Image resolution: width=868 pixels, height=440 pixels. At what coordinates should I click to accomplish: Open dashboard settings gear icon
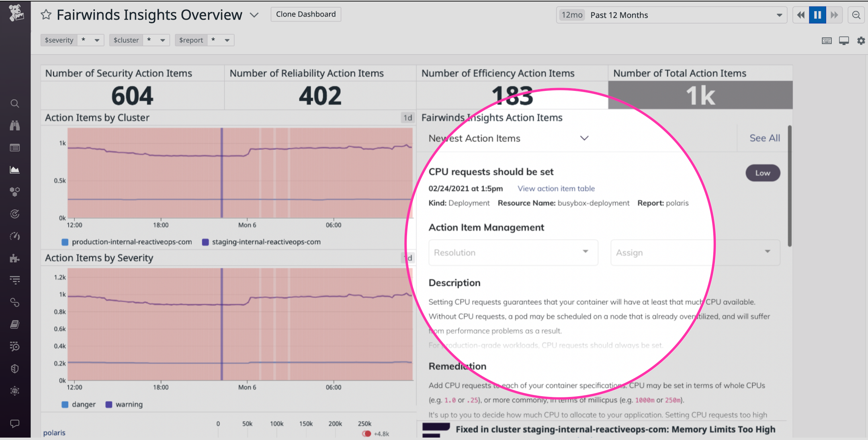861,40
